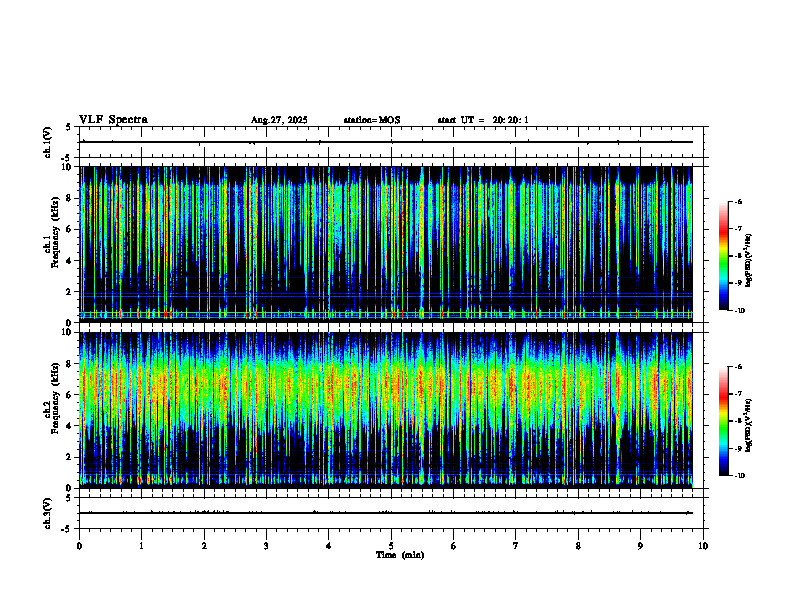
Task: Click the ch.2 spectrogram color scale bar
Action: (723, 421)
